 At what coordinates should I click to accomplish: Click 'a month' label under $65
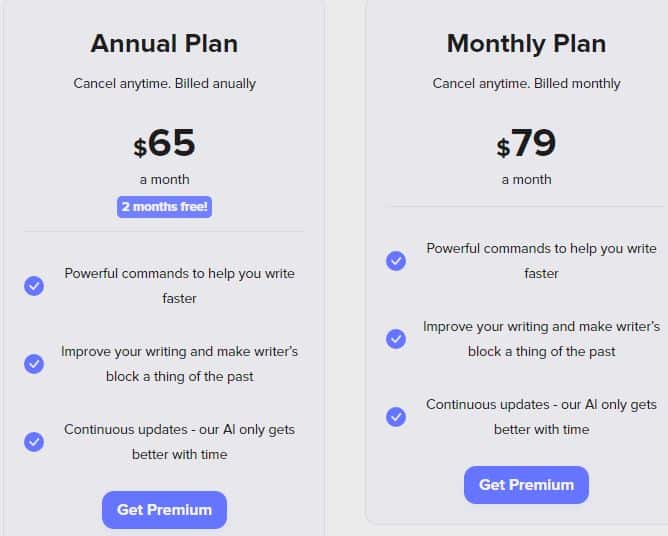[x=164, y=179]
